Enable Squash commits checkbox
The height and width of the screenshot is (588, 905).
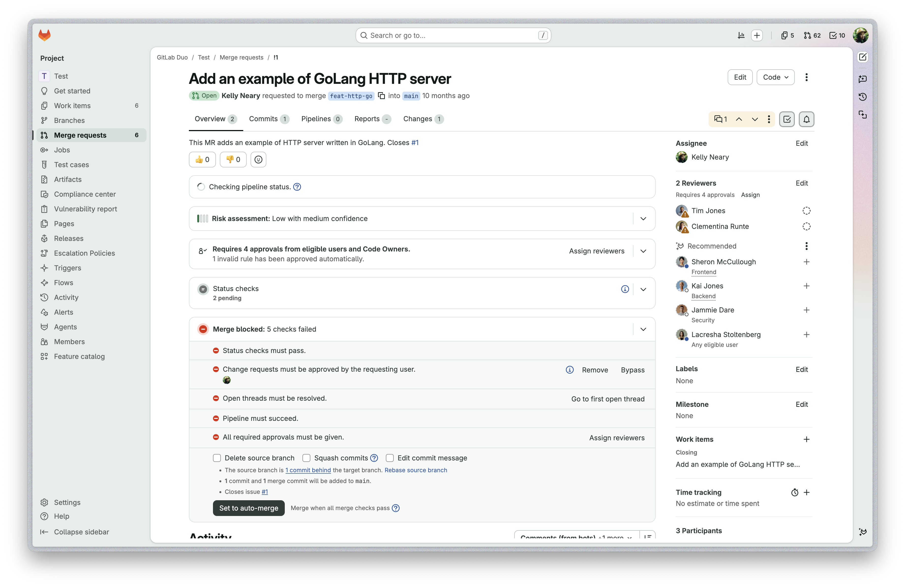click(x=306, y=458)
